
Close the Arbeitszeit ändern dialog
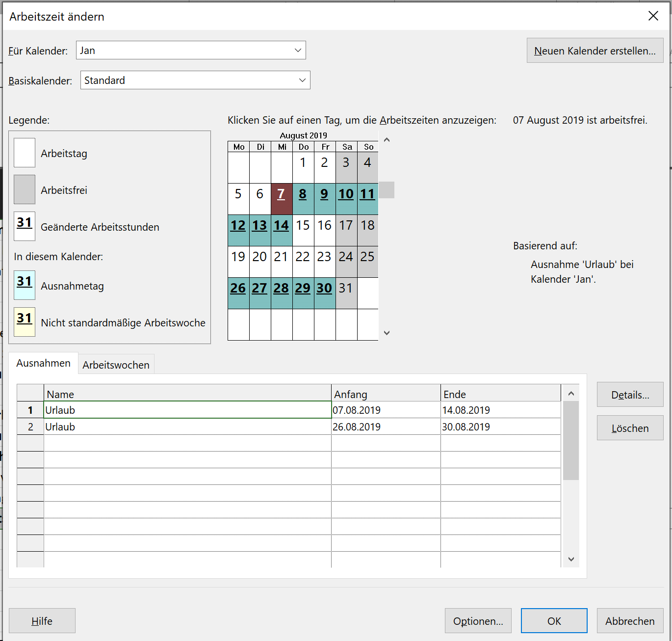[x=653, y=16]
